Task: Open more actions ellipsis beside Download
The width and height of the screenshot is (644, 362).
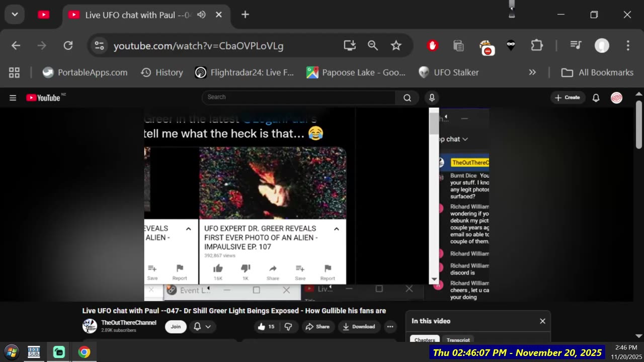Action: tap(390, 326)
